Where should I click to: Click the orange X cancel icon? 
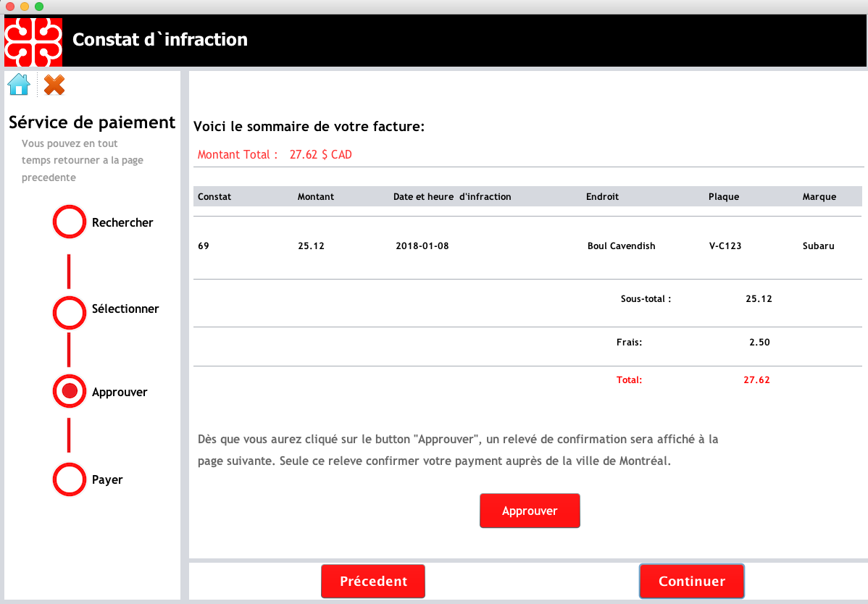(x=54, y=85)
